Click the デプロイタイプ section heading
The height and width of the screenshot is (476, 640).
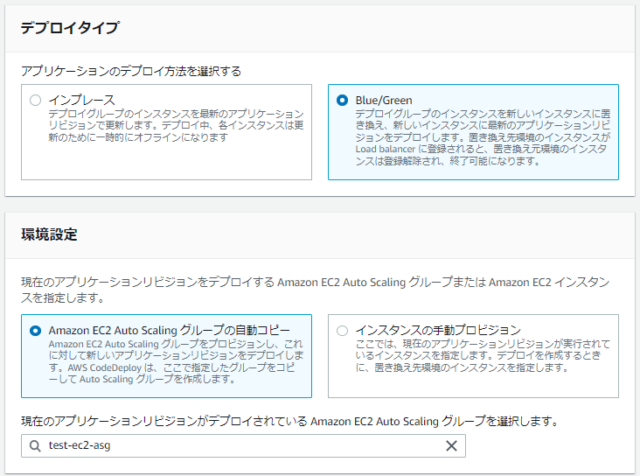[x=70, y=28]
